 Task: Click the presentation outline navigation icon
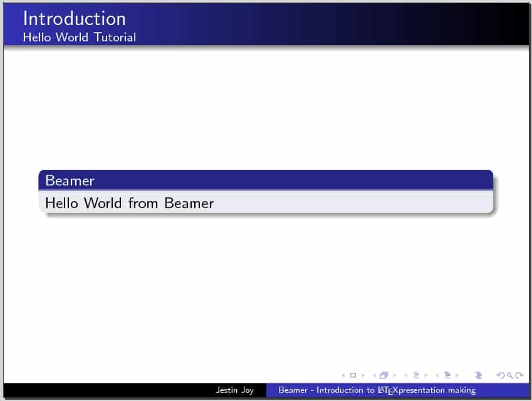pos(479,375)
